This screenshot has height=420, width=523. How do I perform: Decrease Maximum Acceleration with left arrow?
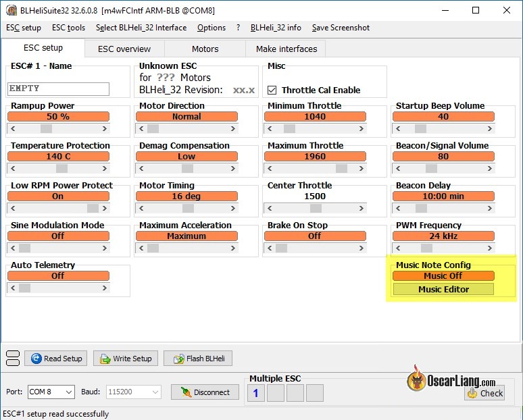tap(141, 248)
